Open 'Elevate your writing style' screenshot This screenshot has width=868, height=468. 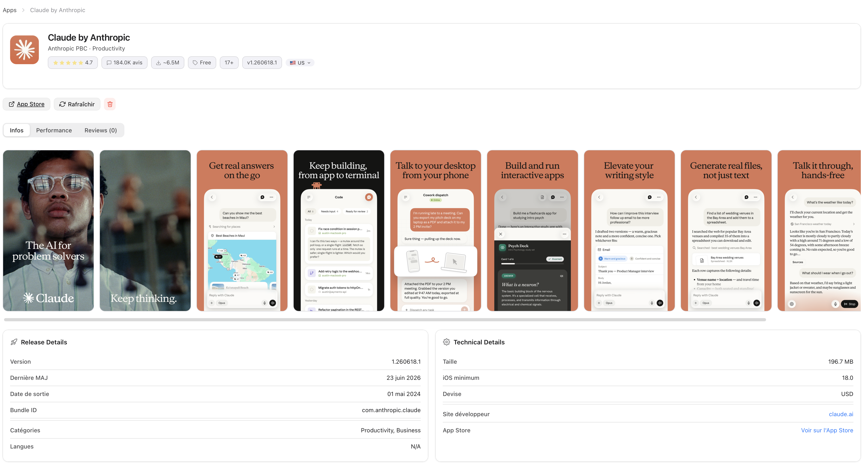tap(629, 231)
